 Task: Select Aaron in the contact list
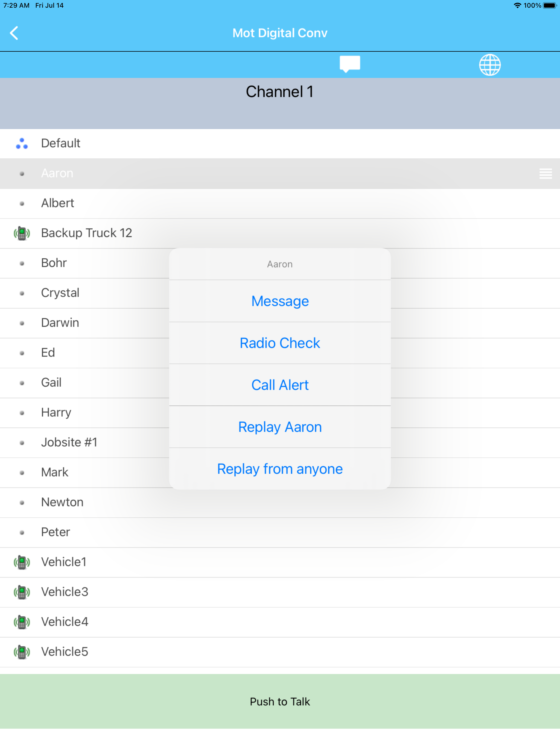tap(280, 174)
